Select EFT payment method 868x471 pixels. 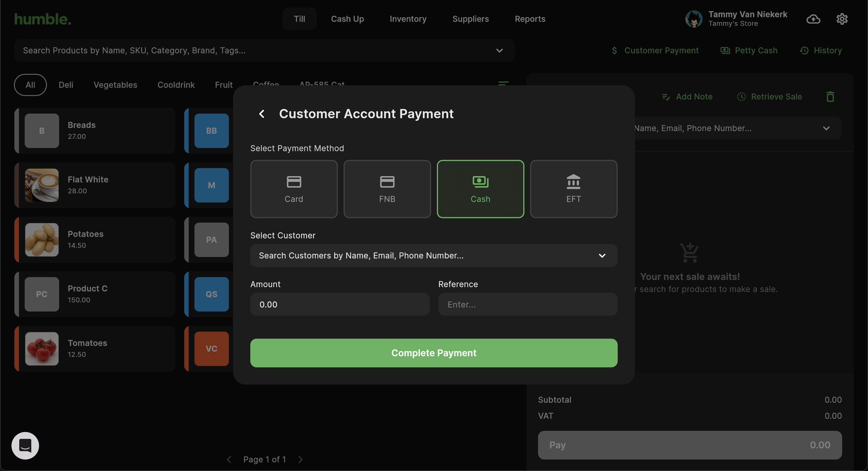(x=574, y=189)
